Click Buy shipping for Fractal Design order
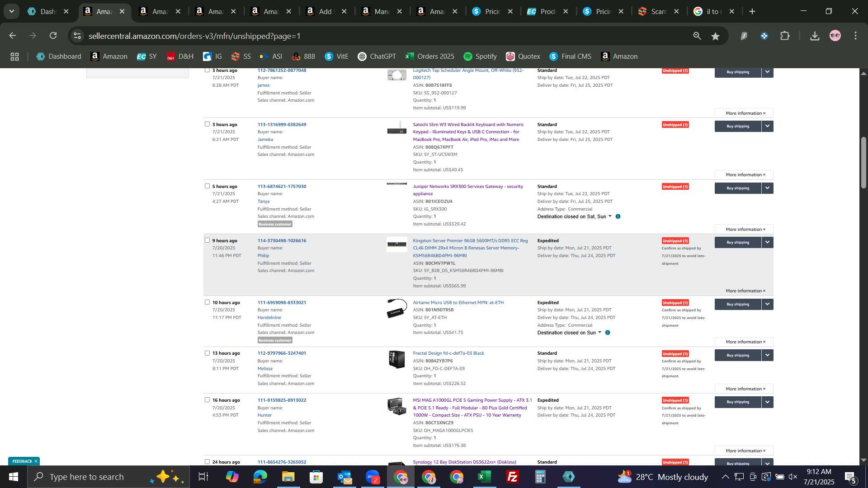The height and width of the screenshot is (488, 868). point(738,355)
